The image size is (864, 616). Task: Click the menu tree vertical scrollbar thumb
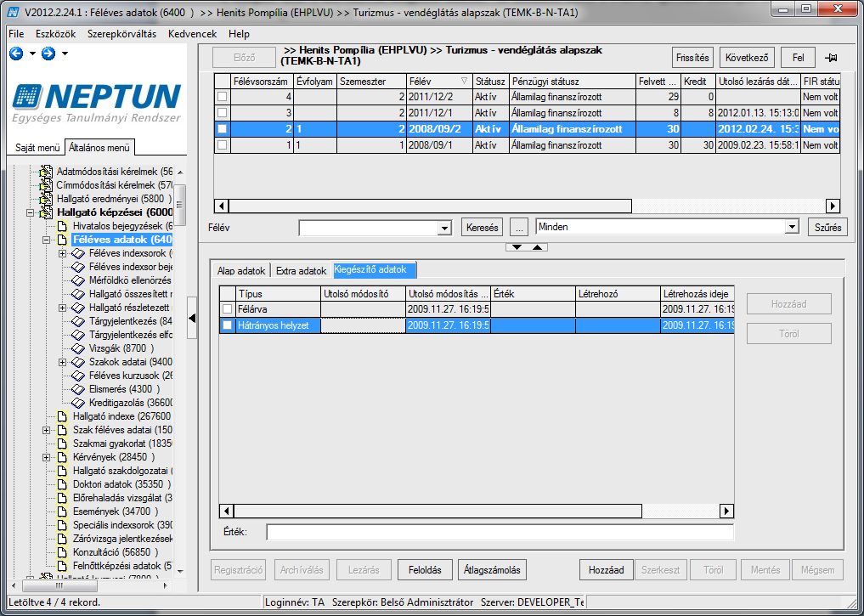[x=179, y=205]
